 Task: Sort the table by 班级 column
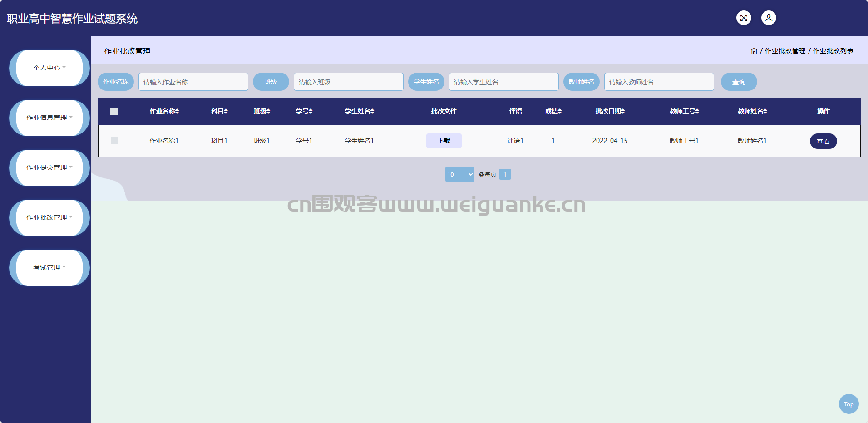[x=262, y=111]
